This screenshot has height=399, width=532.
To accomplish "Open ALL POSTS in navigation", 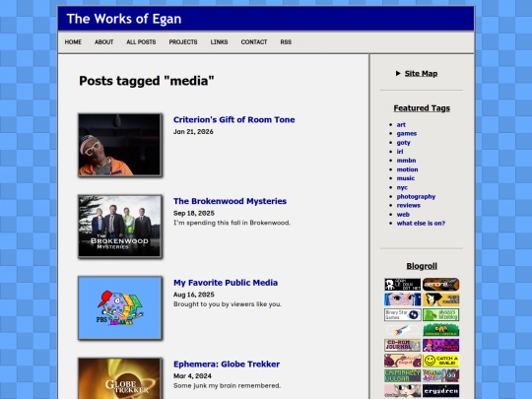I will (x=141, y=42).
